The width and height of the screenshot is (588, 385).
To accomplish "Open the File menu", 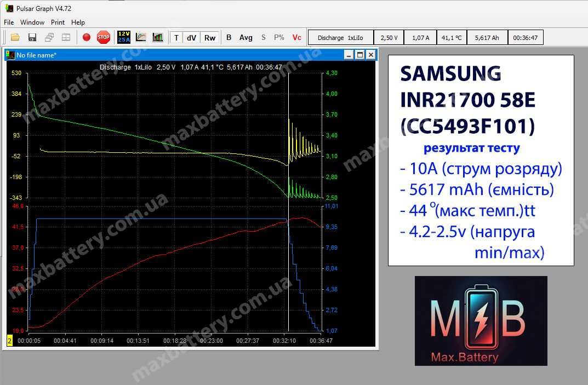I will click(9, 22).
